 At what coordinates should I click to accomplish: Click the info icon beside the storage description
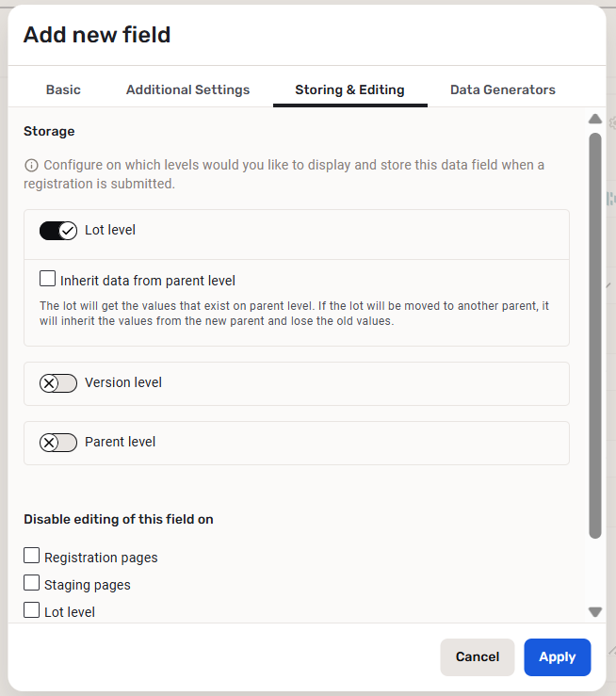click(x=31, y=166)
